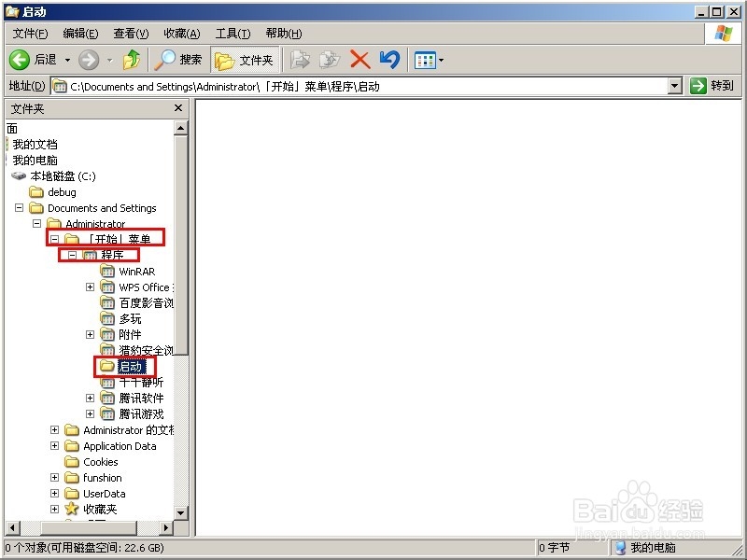Screen dimensions: 747x560
Task: Open the 编辑(E) menu
Action: pos(80,34)
